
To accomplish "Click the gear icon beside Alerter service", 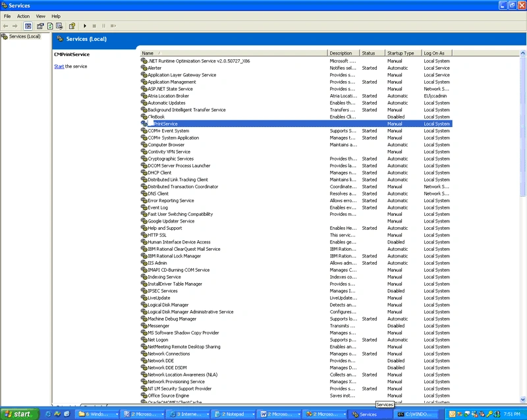I will click(144, 68).
